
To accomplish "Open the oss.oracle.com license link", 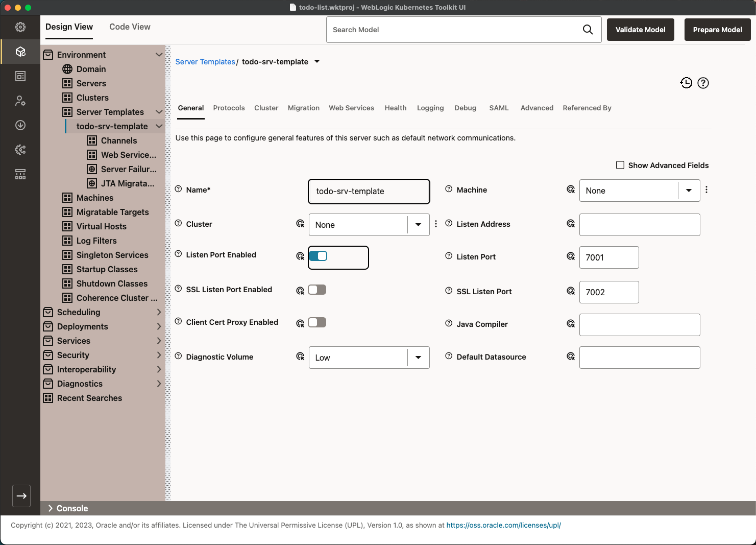I will tap(503, 525).
